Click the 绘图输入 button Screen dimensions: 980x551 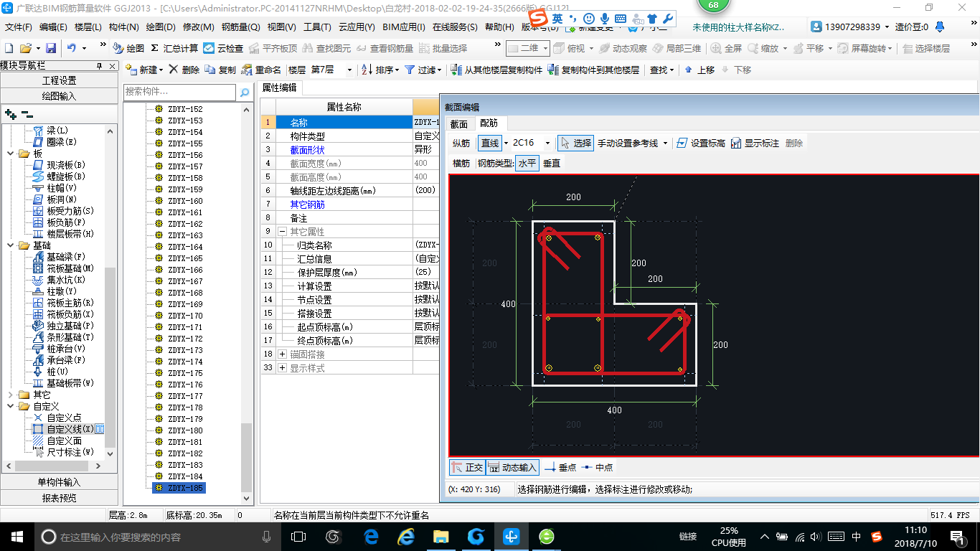pos(59,95)
